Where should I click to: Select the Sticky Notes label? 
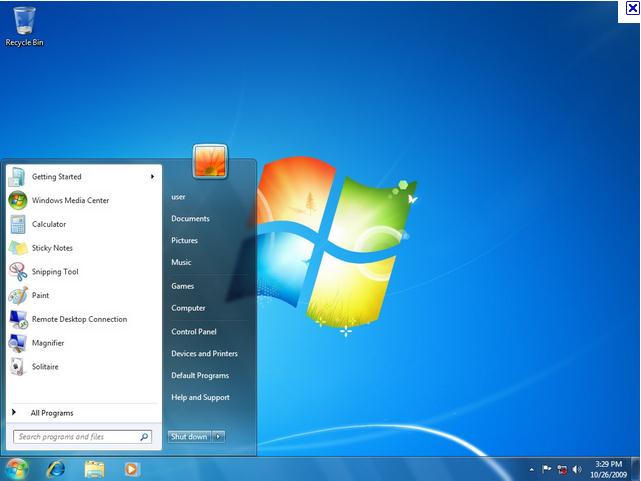coord(52,248)
